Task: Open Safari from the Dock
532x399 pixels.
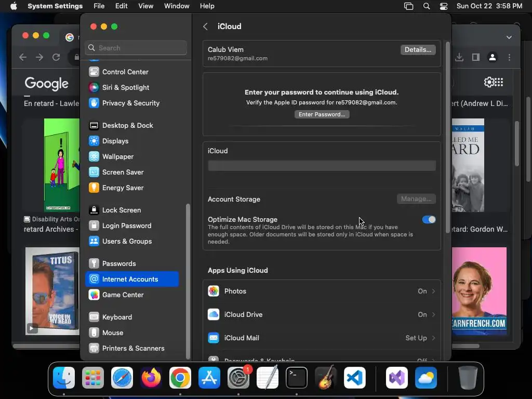Action: click(122, 378)
